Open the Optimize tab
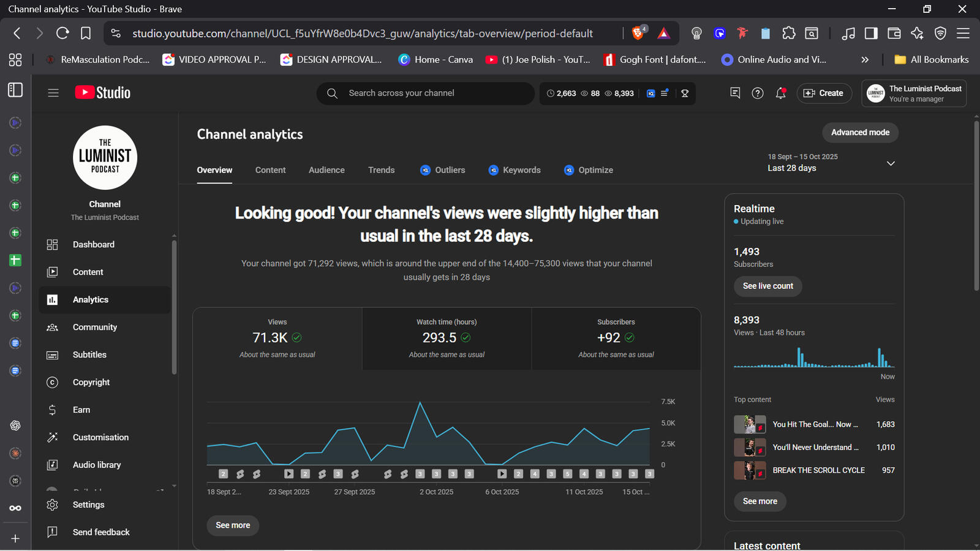The image size is (980, 551). click(x=589, y=170)
